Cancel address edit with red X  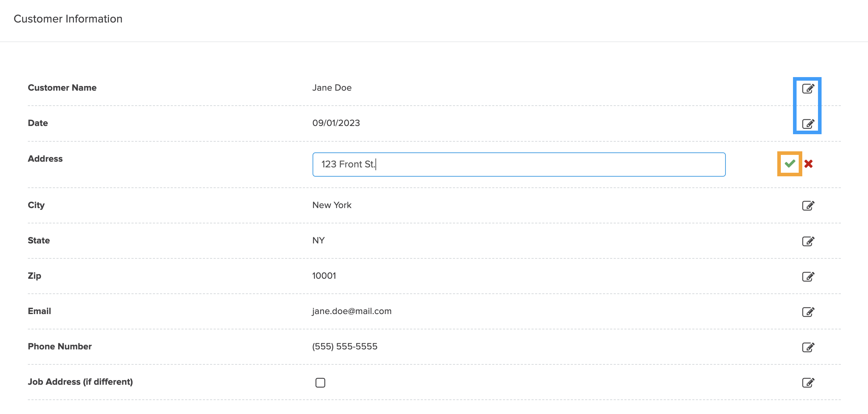809,164
